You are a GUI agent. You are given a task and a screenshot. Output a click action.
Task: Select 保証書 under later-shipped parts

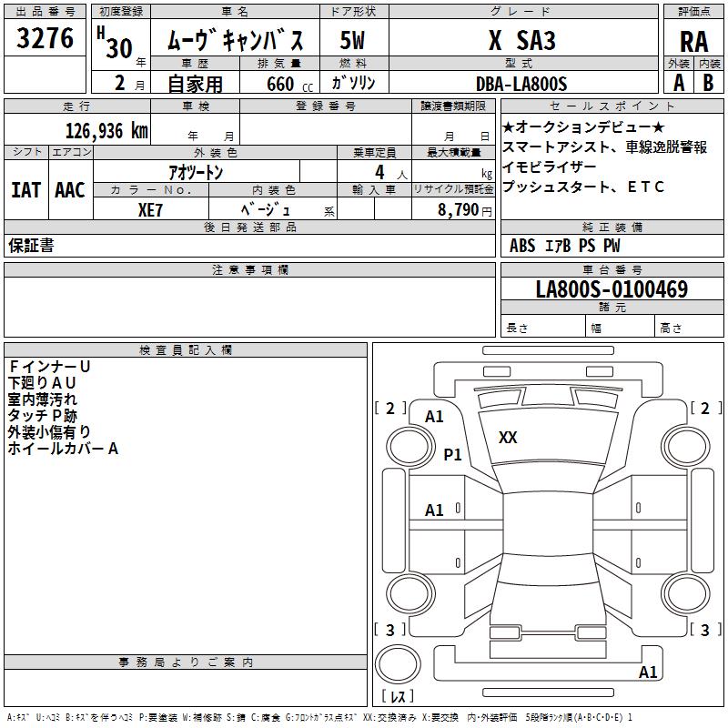[31, 246]
